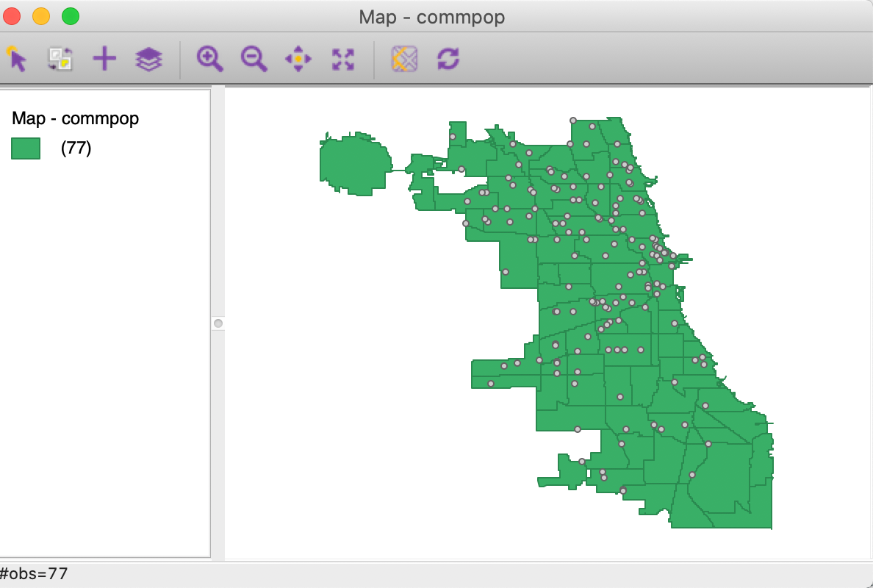Toggle the Base Map icon
873x588 pixels.
pyautogui.click(x=404, y=59)
